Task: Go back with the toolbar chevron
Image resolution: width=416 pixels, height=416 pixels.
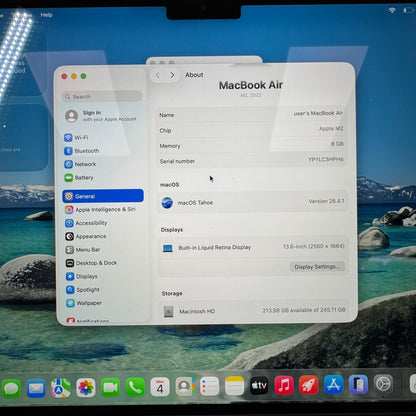Action: pyautogui.click(x=157, y=75)
